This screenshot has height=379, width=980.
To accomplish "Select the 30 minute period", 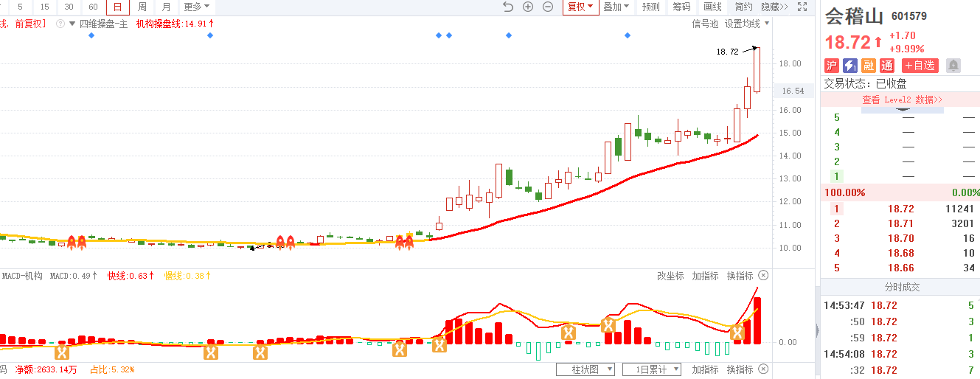I will (69, 7).
